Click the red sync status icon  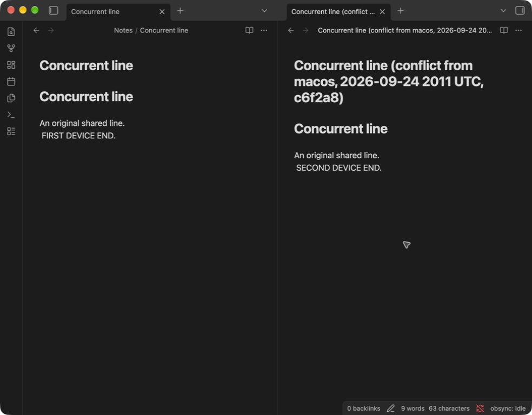coord(480,409)
